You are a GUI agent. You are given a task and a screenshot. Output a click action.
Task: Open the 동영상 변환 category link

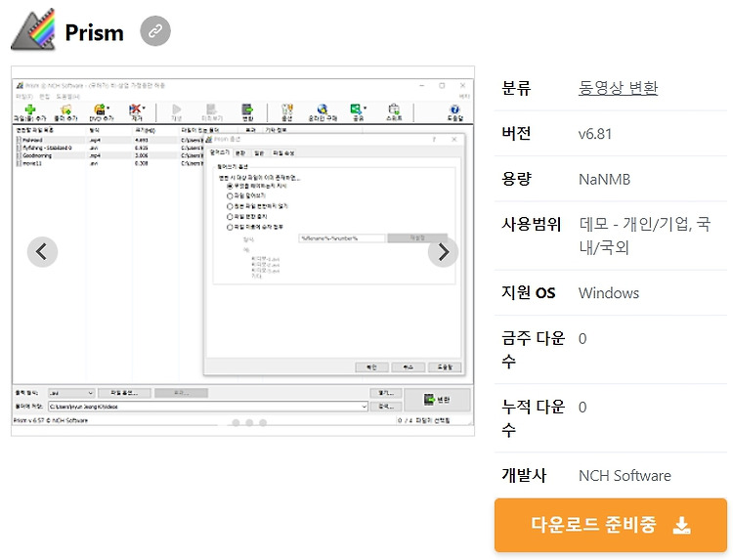618,88
